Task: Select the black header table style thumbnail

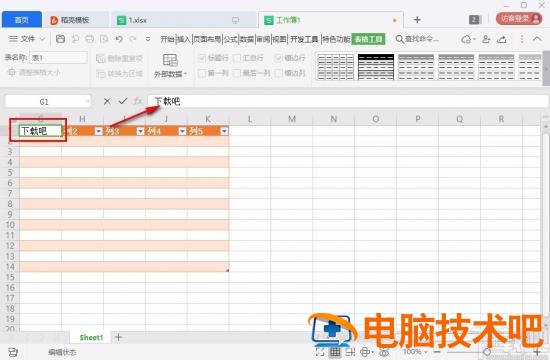Action: (376, 67)
